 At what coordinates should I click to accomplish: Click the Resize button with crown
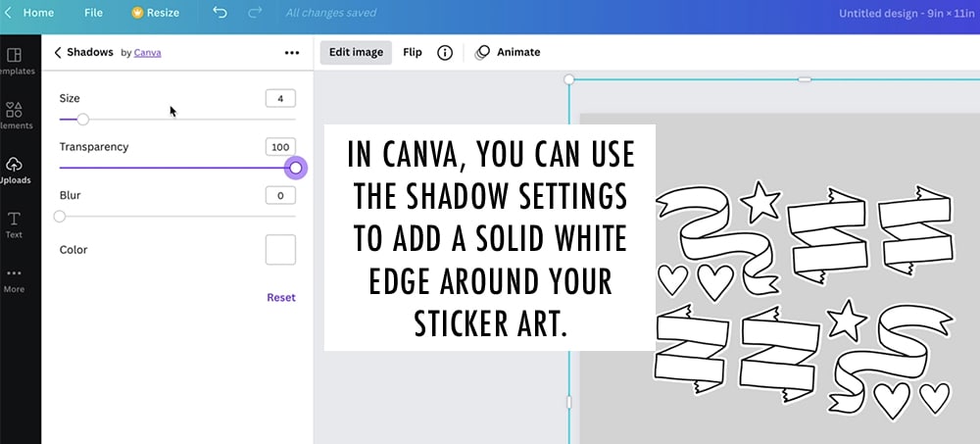click(x=155, y=13)
